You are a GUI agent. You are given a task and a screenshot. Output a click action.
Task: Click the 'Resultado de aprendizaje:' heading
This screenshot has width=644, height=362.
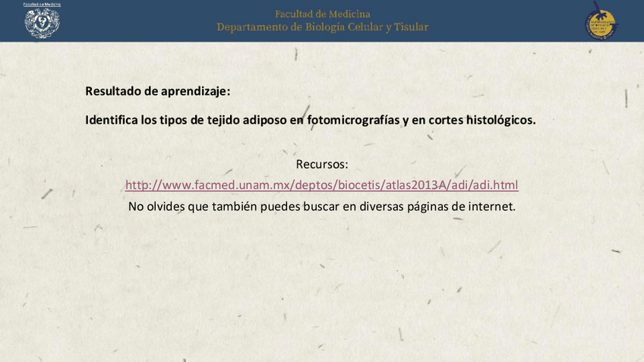click(x=158, y=91)
